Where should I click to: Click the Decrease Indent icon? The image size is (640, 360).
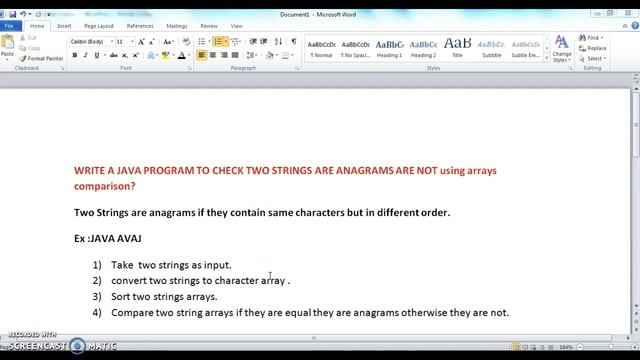pos(253,42)
